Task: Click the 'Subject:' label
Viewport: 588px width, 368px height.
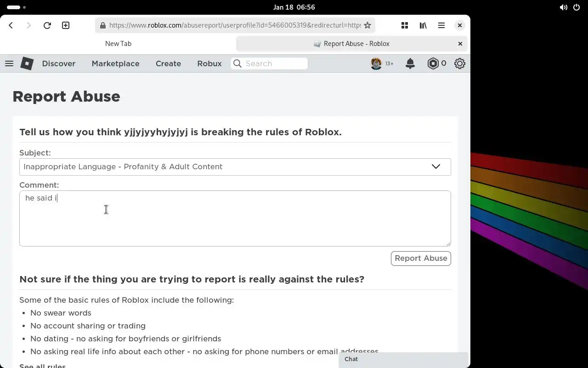Action: [35, 153]
